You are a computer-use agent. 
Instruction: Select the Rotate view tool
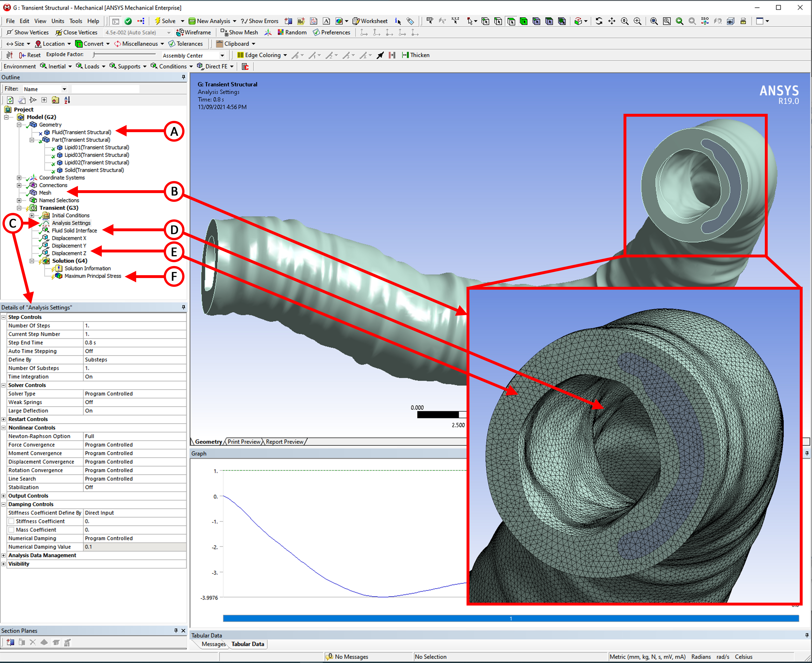599,21
